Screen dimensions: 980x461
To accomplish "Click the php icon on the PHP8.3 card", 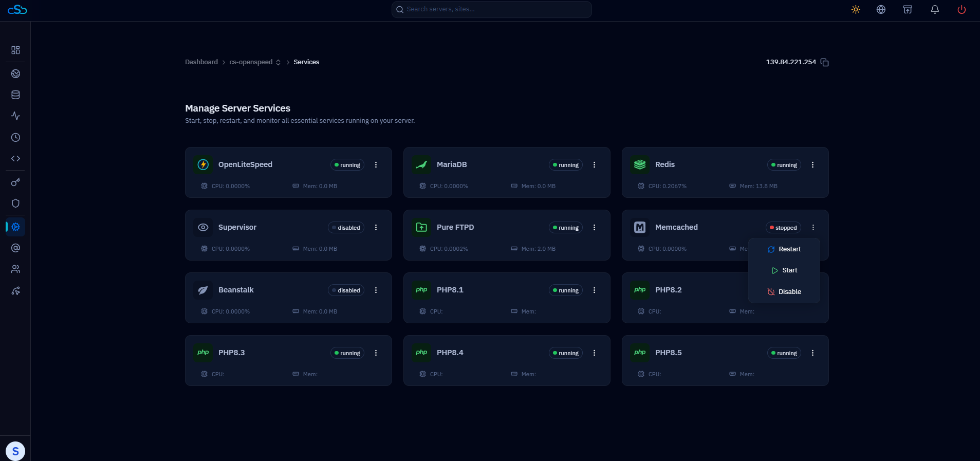I will 203,353.
